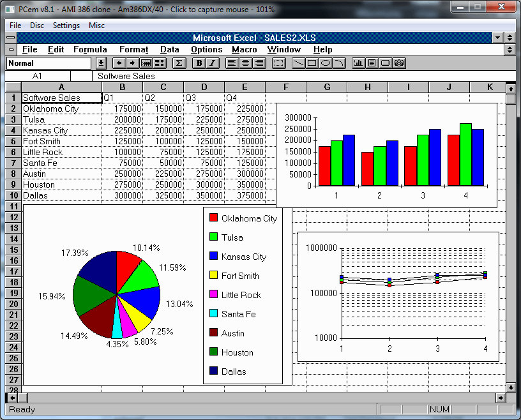This screenshot has width=521, height=420.
Task: Open the Excel File menu
Action: pyautogui.click(x=29, y=50)
